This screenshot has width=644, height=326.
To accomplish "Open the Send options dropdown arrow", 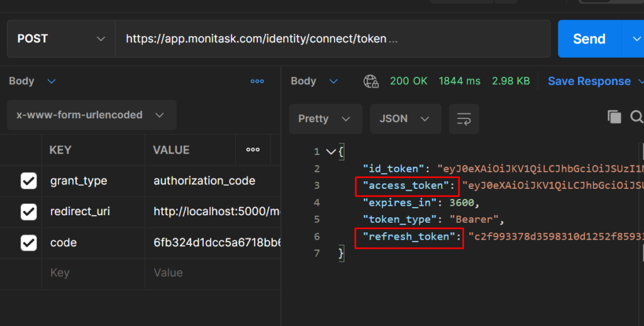I will [636, 38].
